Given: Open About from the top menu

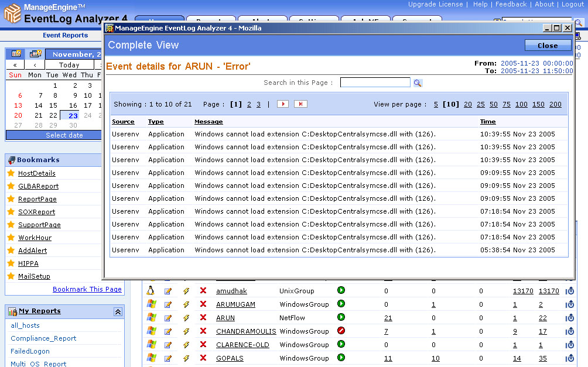Looking at the screenshot, I should (x=544, y=4).
